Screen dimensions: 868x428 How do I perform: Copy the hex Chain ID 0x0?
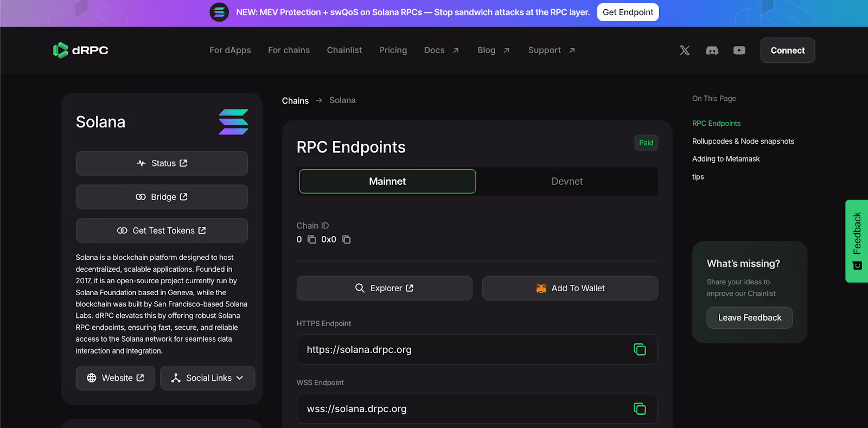346,240
